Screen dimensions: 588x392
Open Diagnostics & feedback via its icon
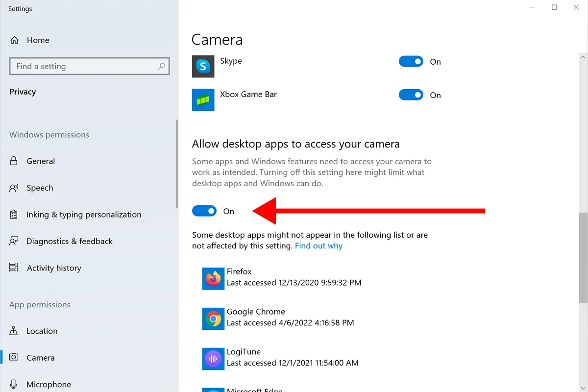point(14,241)
